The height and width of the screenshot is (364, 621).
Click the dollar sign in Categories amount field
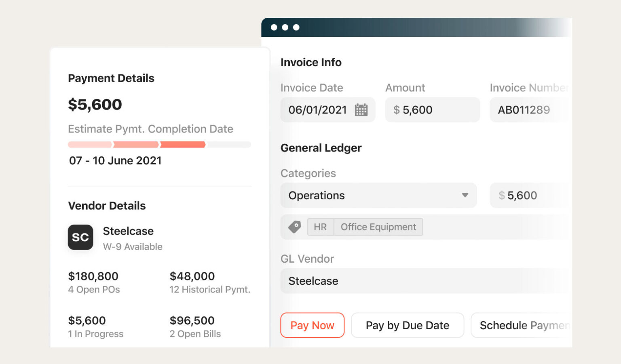(x=501, y=195)
